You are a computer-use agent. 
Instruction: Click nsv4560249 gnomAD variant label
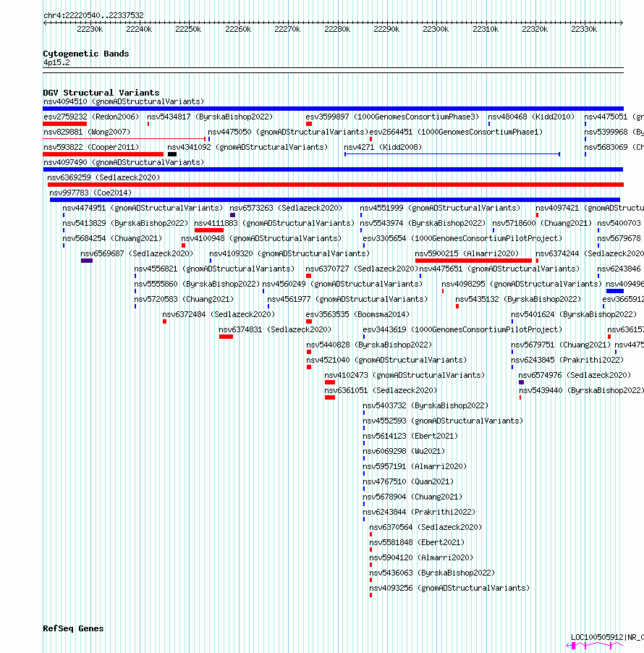pos(342,284)
